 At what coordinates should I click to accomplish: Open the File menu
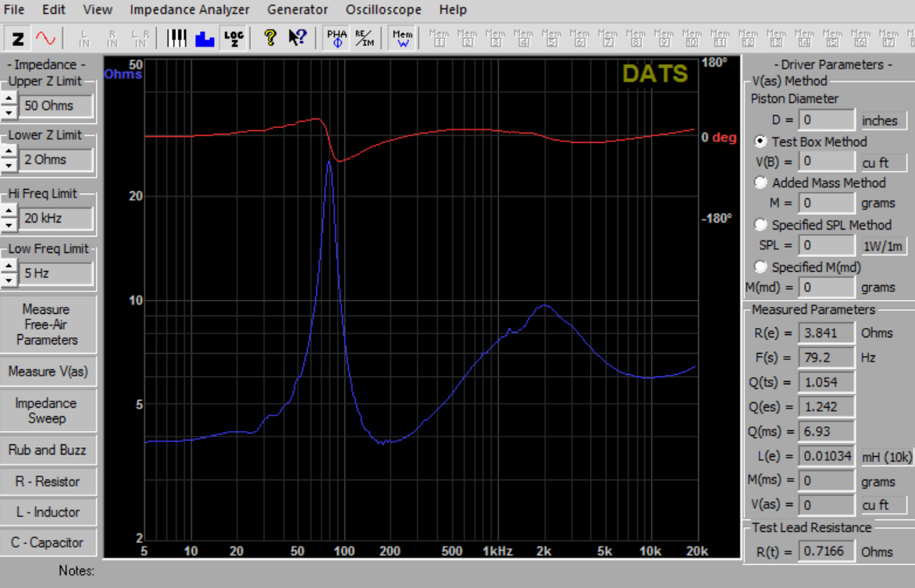click(x=13, y=10)
